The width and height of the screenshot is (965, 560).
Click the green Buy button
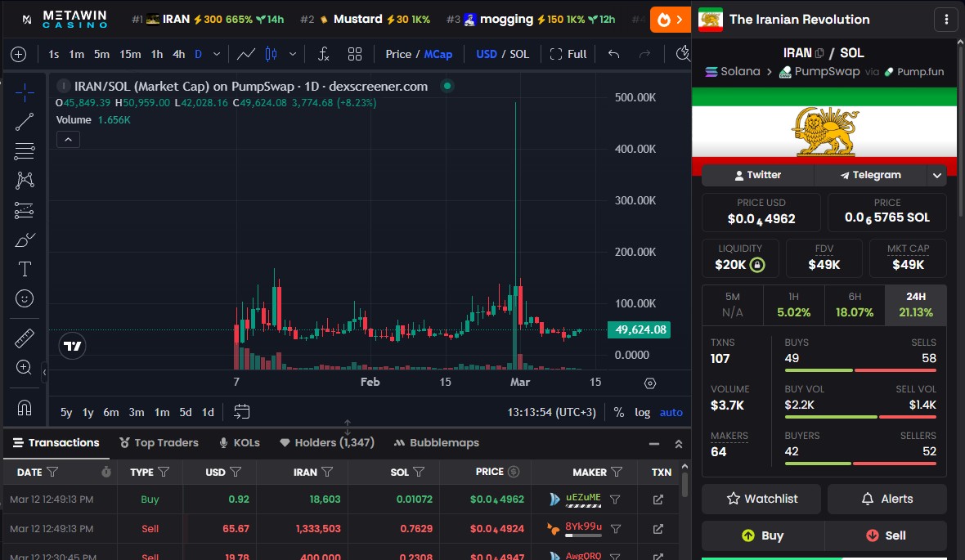(x=764, y=535)
